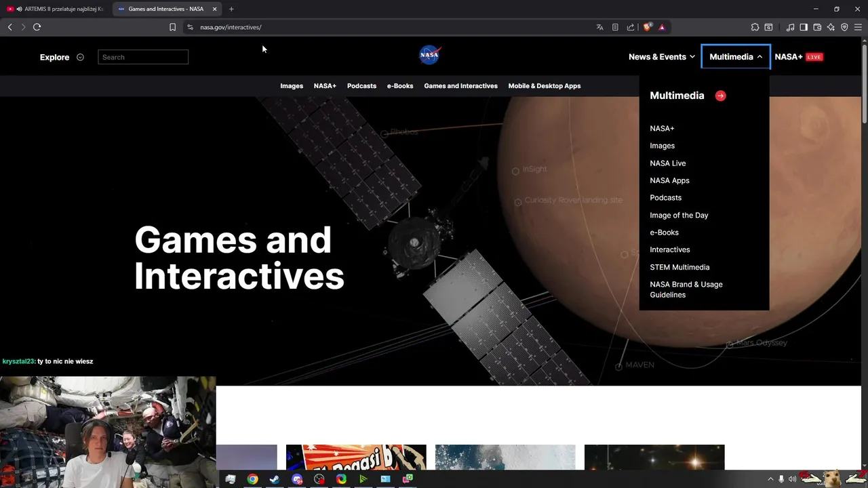Open the browser hamburger main menu

point(858,27)
